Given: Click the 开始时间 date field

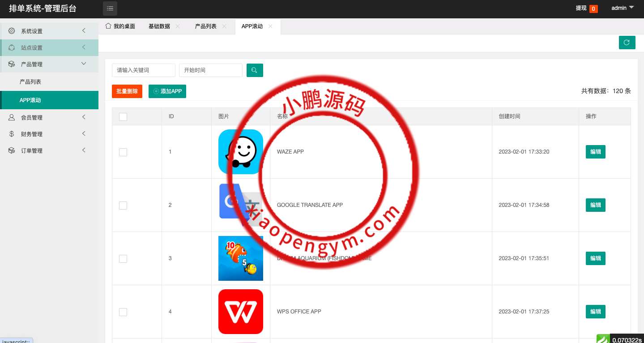Looking at the screenshot, I should [x=210, y=70].
